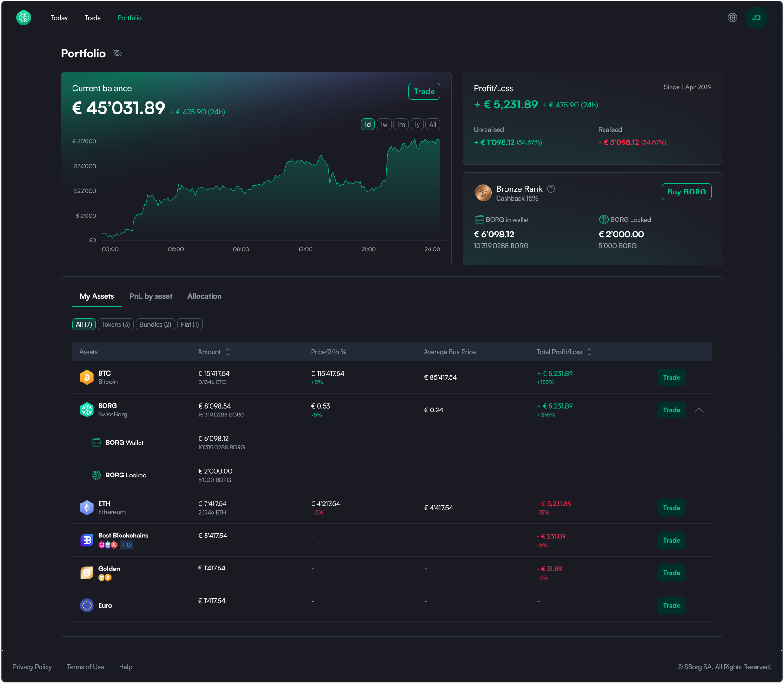Viewport: 784px width, 684px height.
Task: Sort by Total Profit/Loss column arrows
Action: pos(589,352)
